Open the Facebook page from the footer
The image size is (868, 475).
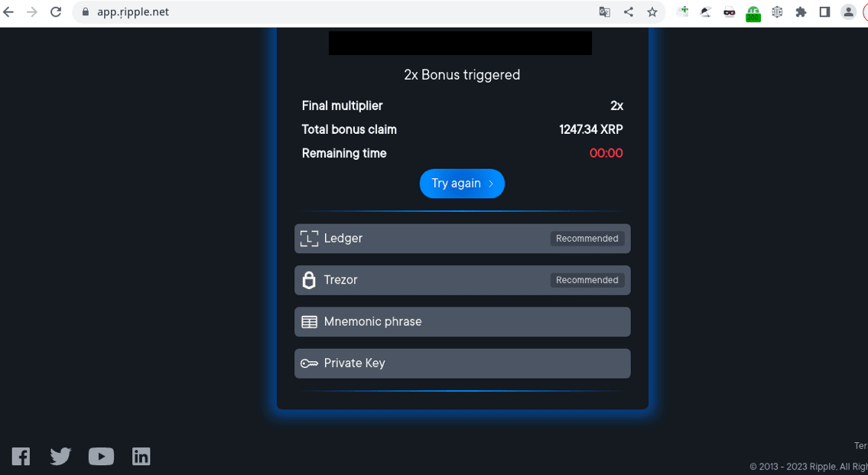tap(21, 457)
